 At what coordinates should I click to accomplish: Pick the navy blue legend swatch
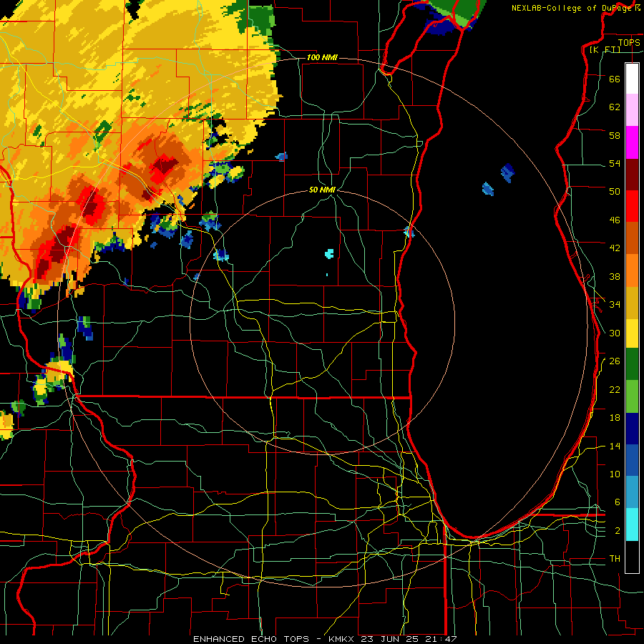[x=632, y=429]
